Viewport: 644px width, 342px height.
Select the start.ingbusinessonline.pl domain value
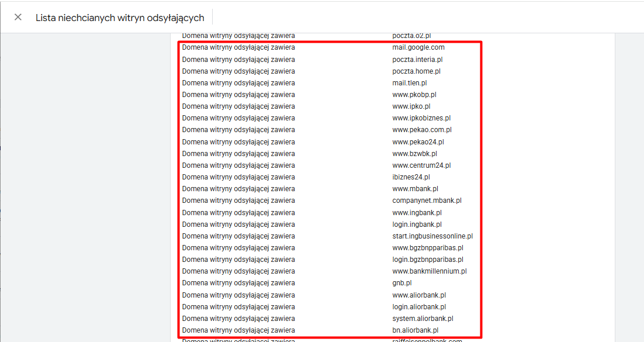click(x=432, y=236)
